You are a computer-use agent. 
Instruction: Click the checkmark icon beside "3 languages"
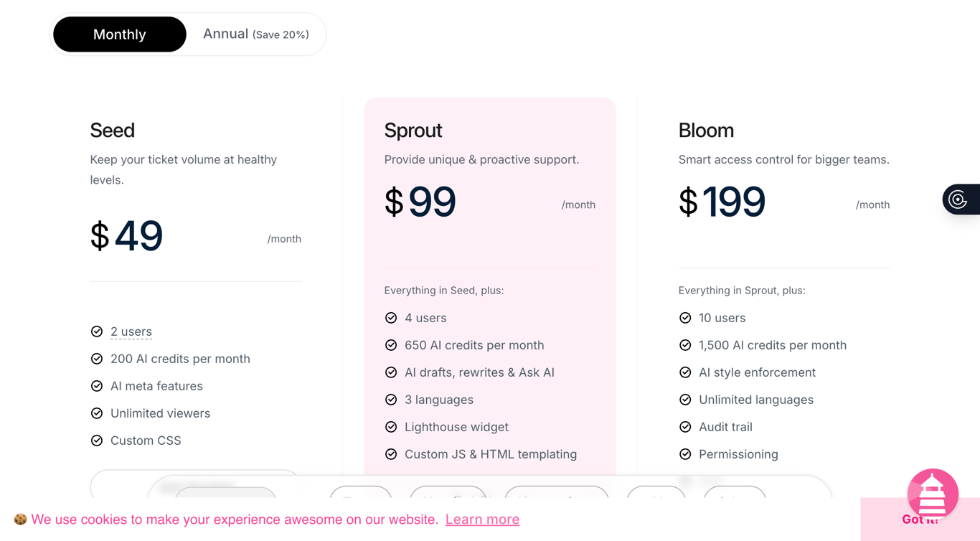coord(391,399)
